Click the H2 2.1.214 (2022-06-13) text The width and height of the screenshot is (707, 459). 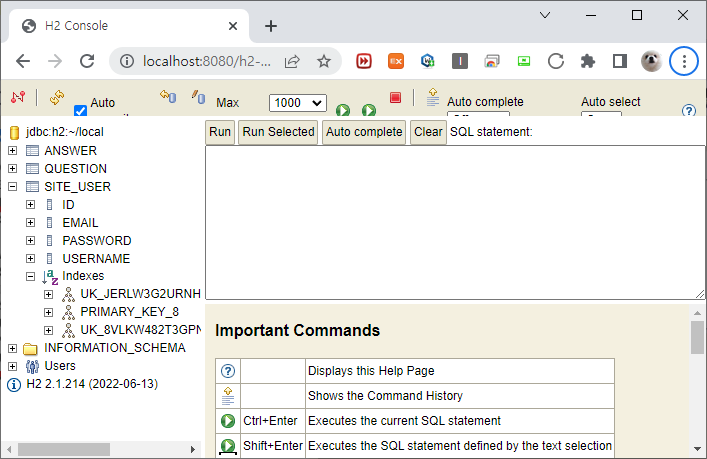point(92,384)
